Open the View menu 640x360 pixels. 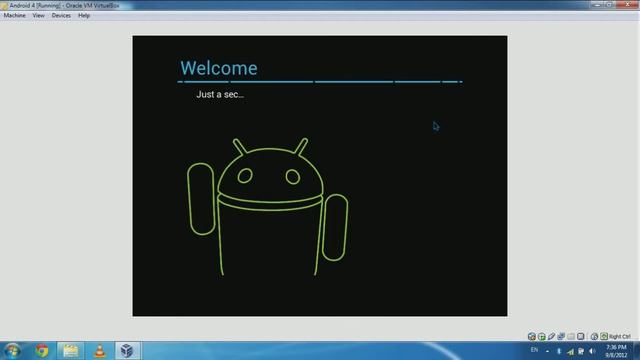[39, 16]
